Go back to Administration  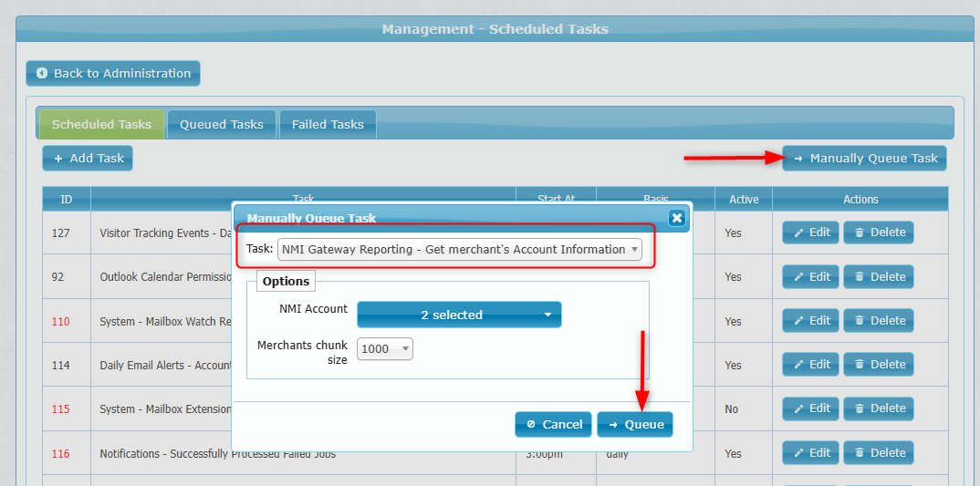(x=113, y=74)
